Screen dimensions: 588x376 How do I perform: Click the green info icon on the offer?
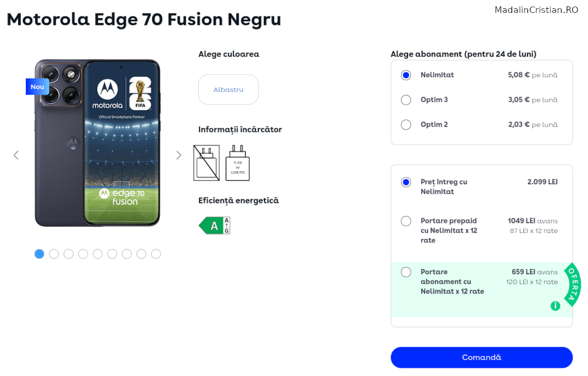click(555, 305)
